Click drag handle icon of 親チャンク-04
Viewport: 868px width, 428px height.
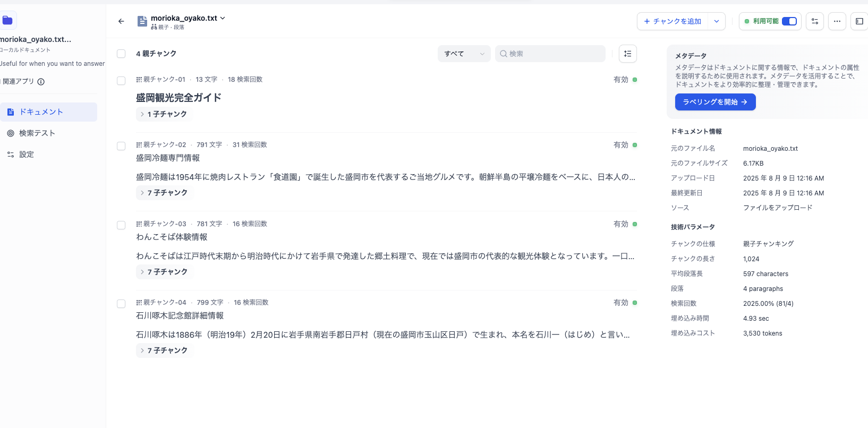pyautogui.click(x=139, y=303)
